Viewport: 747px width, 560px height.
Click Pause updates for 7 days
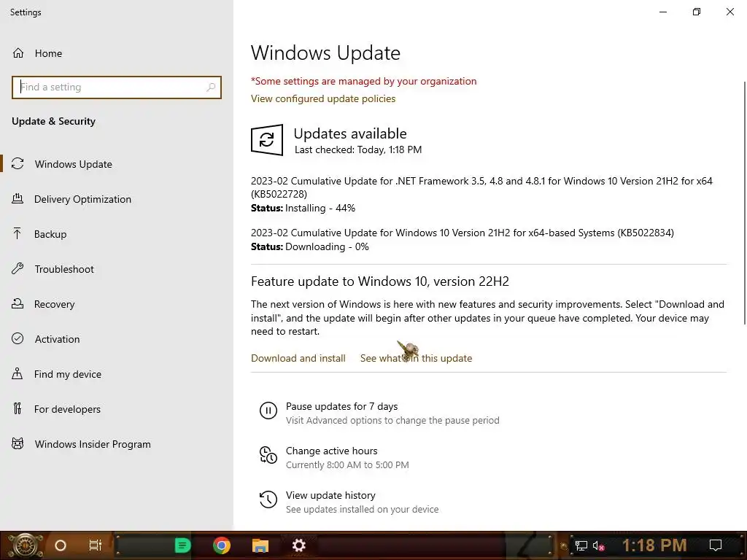pos(341,406)
